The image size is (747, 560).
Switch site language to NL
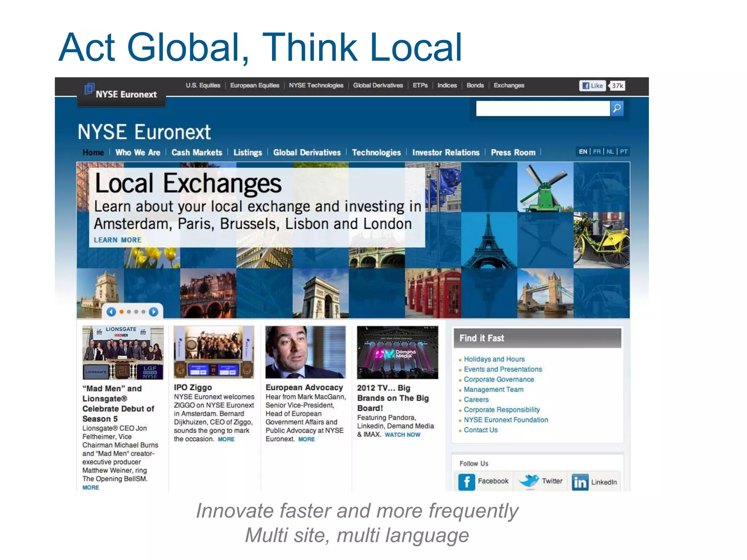point(610,152)
